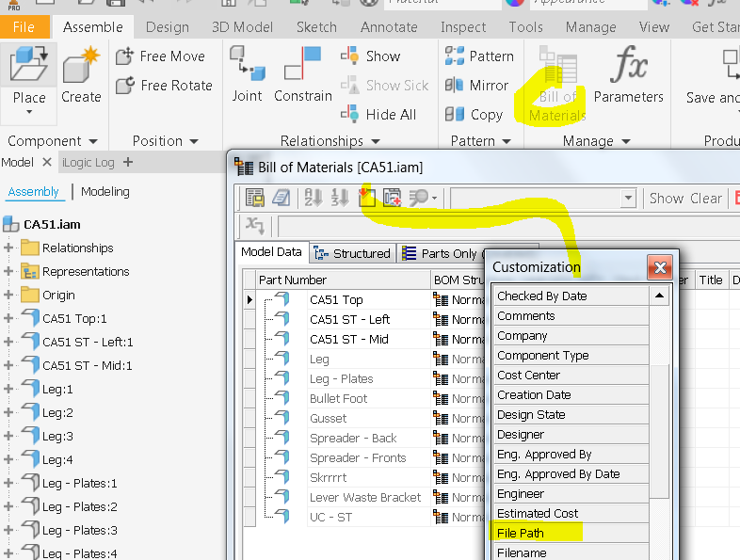Switch to the Design ribbon tab

click(167, 27)
